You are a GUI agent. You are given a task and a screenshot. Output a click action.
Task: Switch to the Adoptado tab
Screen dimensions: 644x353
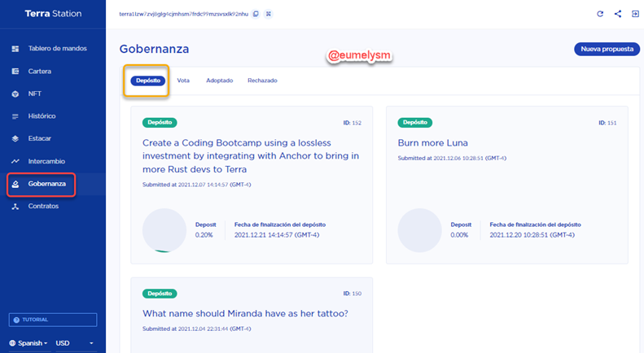219,81
